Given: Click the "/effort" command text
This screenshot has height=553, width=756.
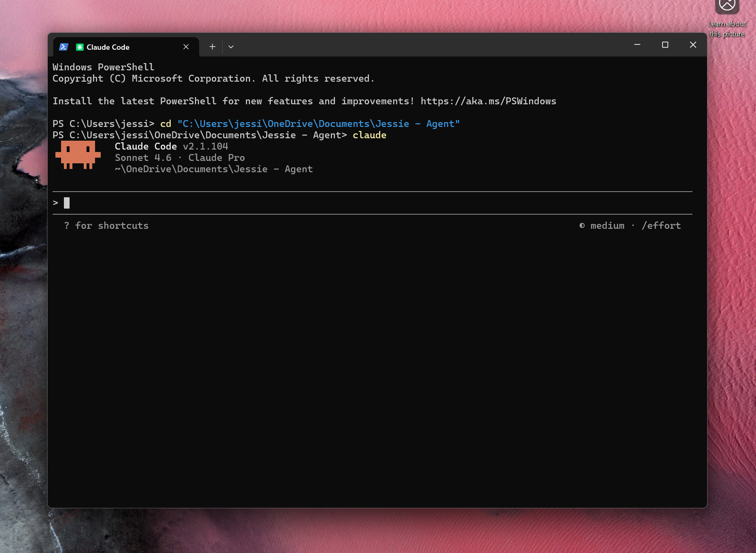Looking at the screenshot, I should click(661, 226).
